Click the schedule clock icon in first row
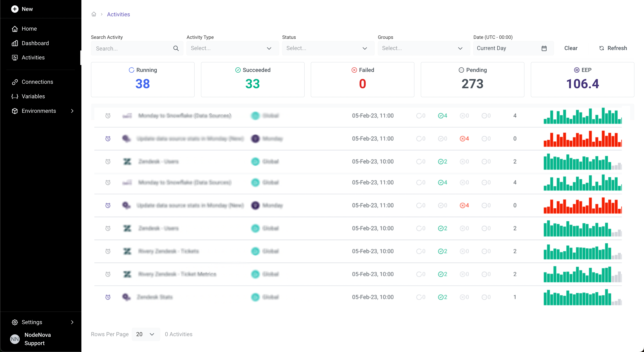 pos(108,116)
